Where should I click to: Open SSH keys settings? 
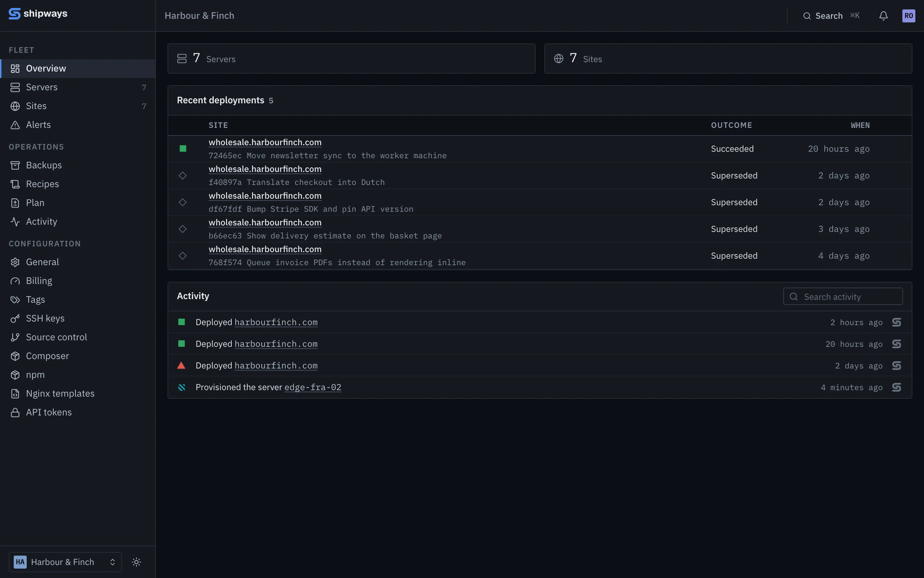pos(78,318)
